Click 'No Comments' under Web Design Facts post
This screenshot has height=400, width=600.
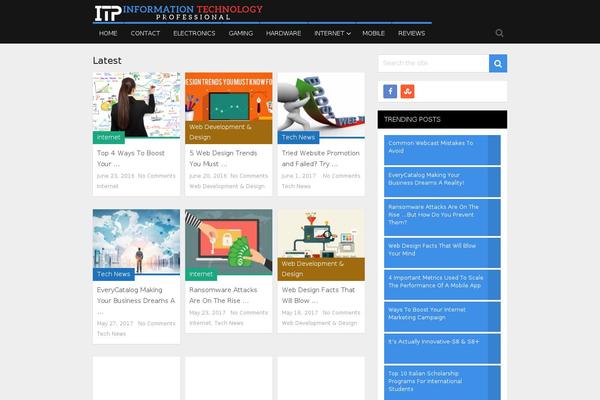point(341,313)
